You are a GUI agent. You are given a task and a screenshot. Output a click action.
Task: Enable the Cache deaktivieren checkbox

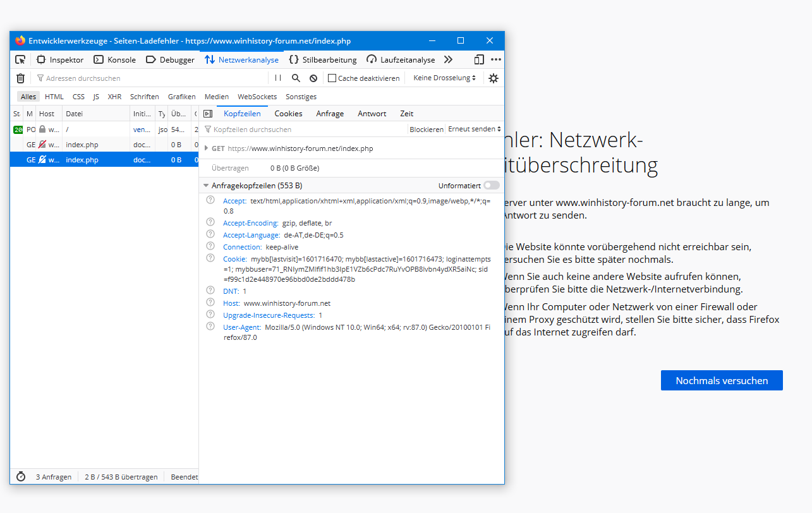coord(332,78)
